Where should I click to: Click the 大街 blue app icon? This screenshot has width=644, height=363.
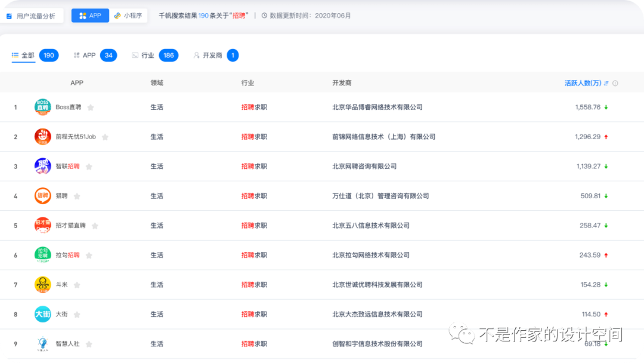(42, 314)
